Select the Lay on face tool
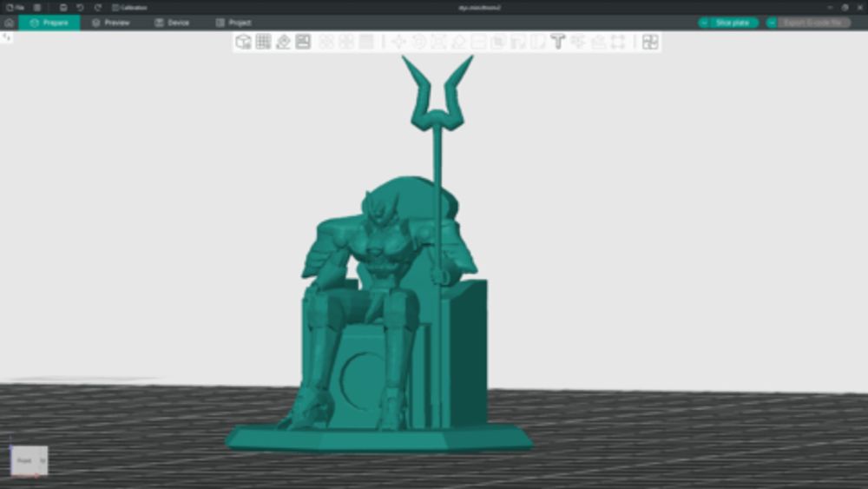The image size is (868, 489). pyautogui.click(x=458, y=42)
